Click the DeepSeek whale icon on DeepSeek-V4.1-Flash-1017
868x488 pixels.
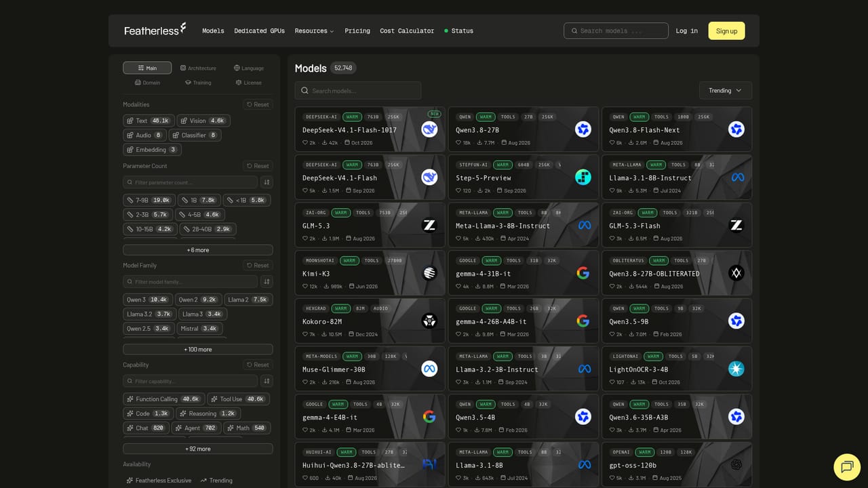tap(429, 129)
